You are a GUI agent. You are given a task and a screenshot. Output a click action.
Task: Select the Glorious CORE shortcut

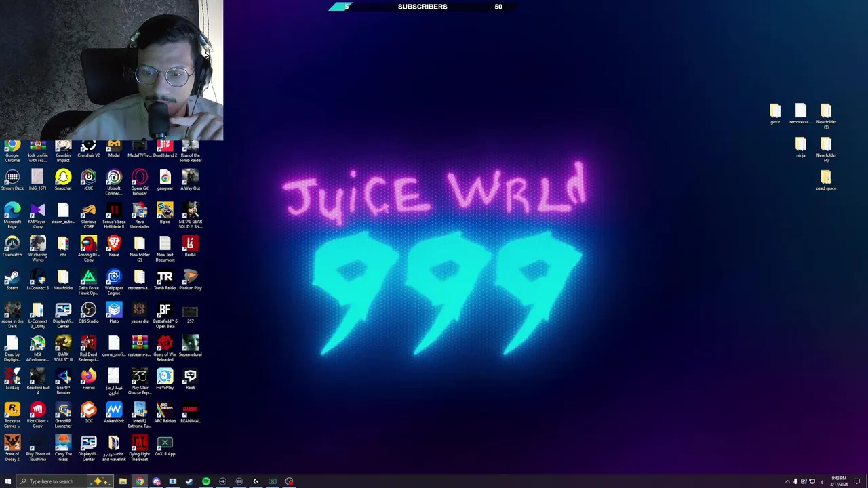[x=88, y=216]
